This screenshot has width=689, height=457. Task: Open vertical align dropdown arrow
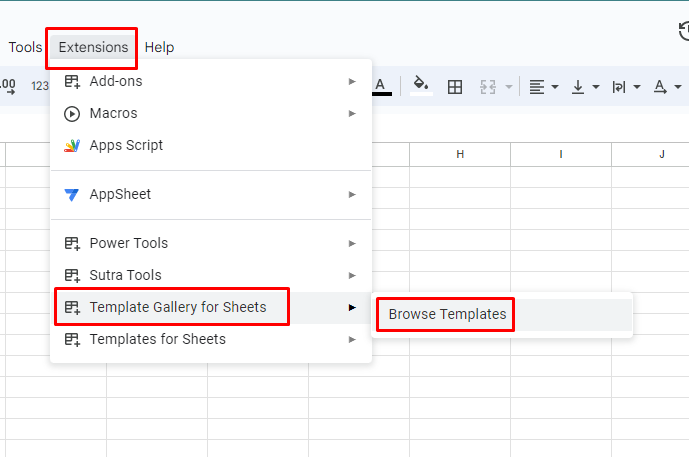click(x=596, y=87)
